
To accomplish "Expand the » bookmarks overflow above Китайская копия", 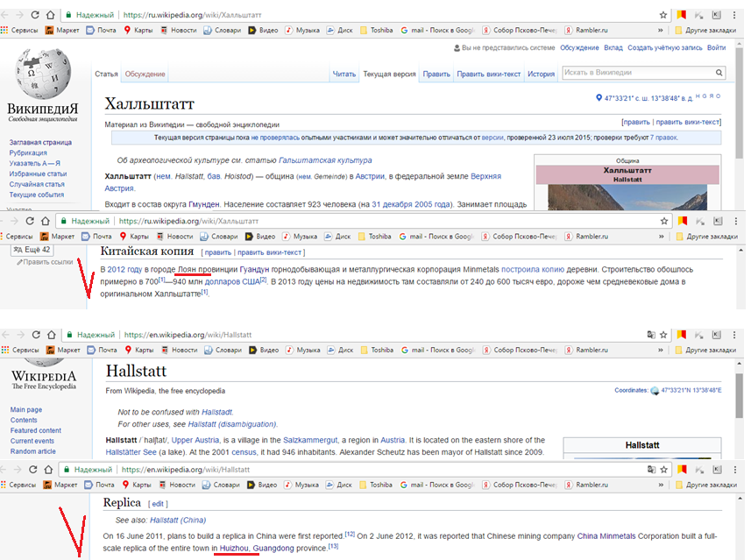I will click(x=662, y=236).
